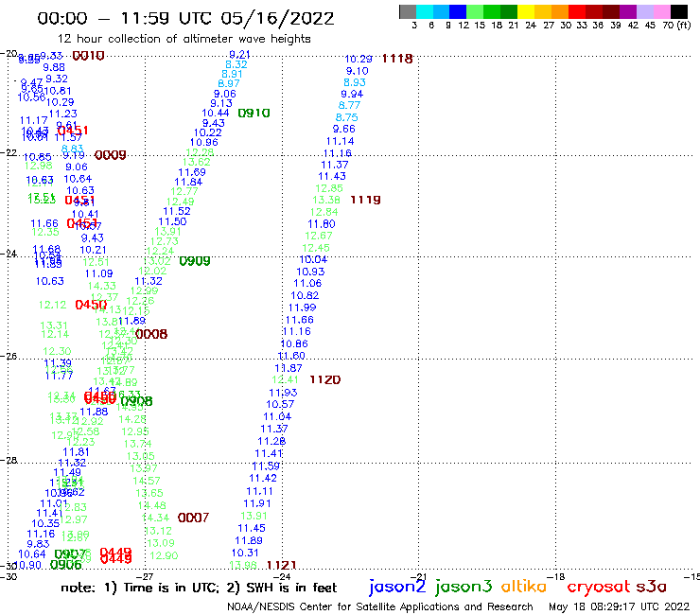Click the wave height value '12.77'
Screen dimensions: 700x615
point(184,191)
